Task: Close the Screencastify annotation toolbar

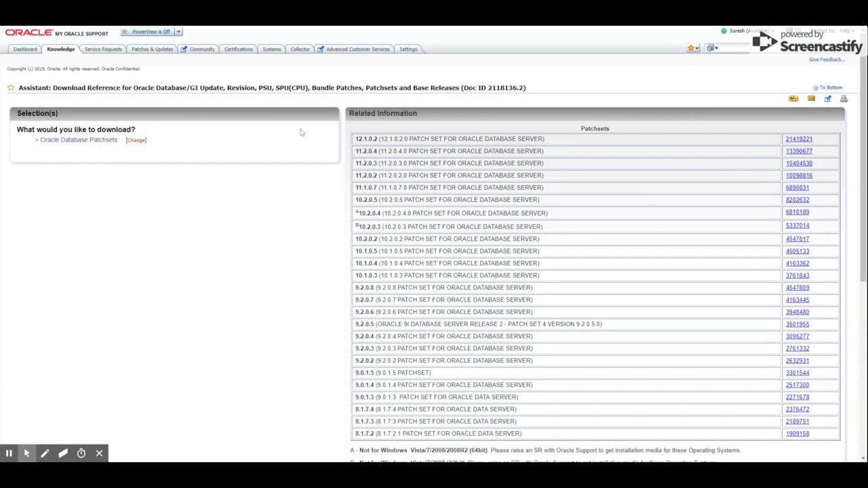Action: [x=99, y=453]
